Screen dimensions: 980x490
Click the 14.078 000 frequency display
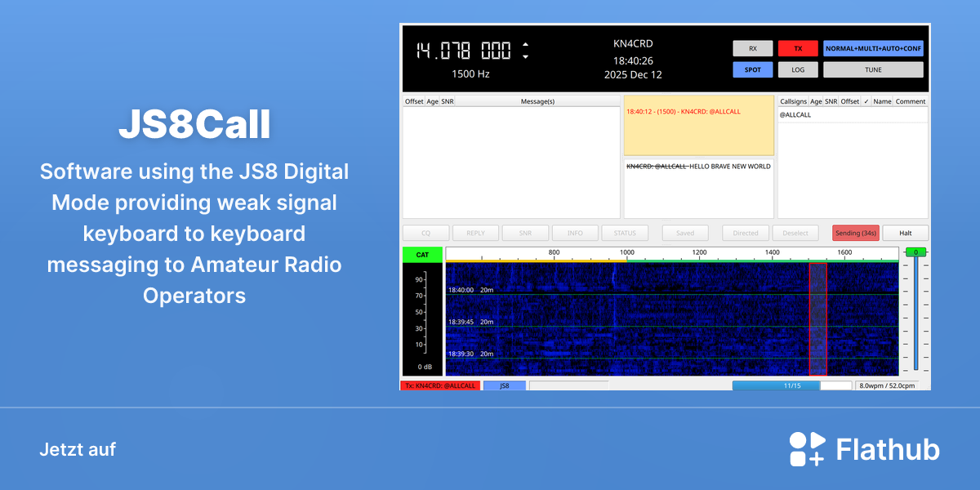point(463,51)
